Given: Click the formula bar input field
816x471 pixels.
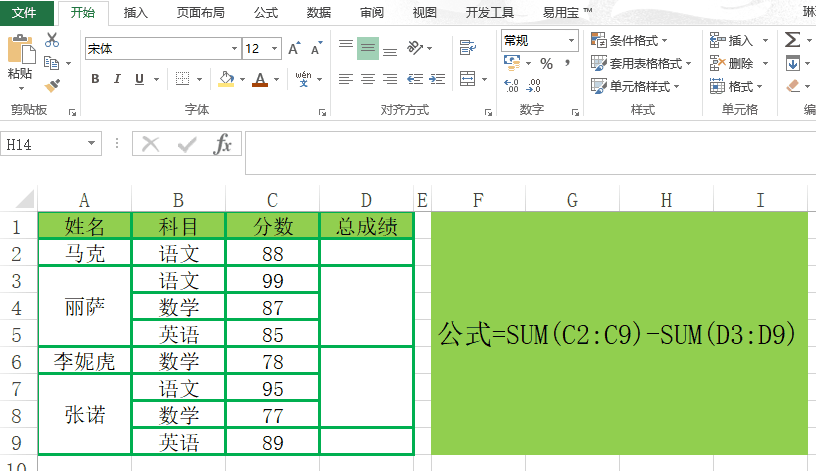Looking at the screenshot, I should click(x=530, y=152).
